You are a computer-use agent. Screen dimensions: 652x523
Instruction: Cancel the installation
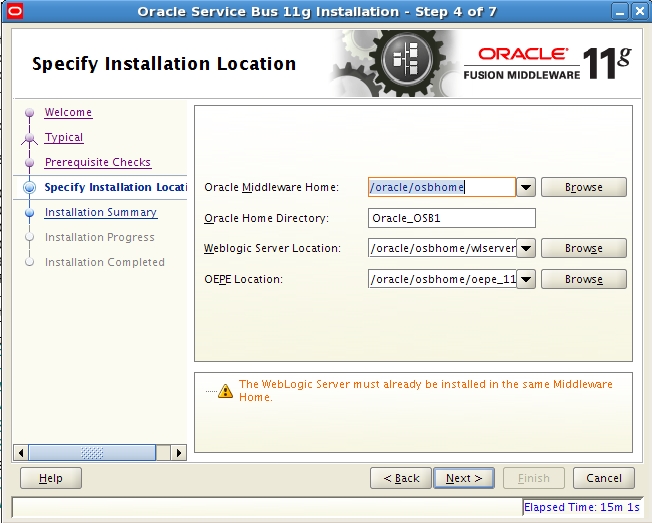tap(604, 478)
